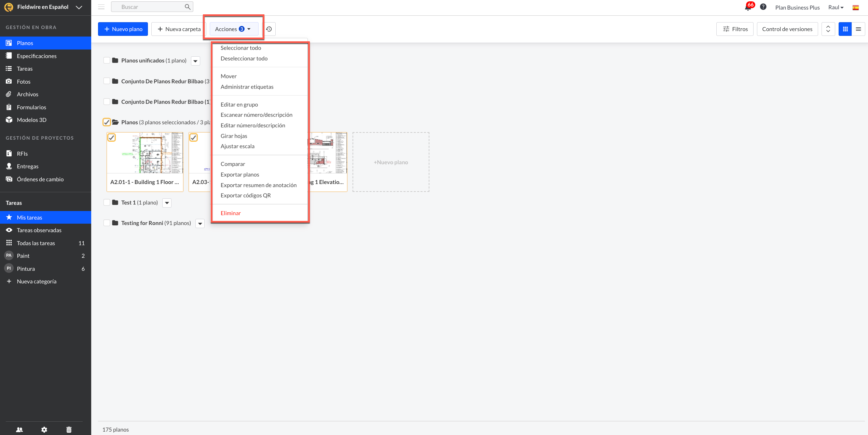868x435 pixels.
Task: Click the Spanish flag language icon
Action: (x=856, y=8)
